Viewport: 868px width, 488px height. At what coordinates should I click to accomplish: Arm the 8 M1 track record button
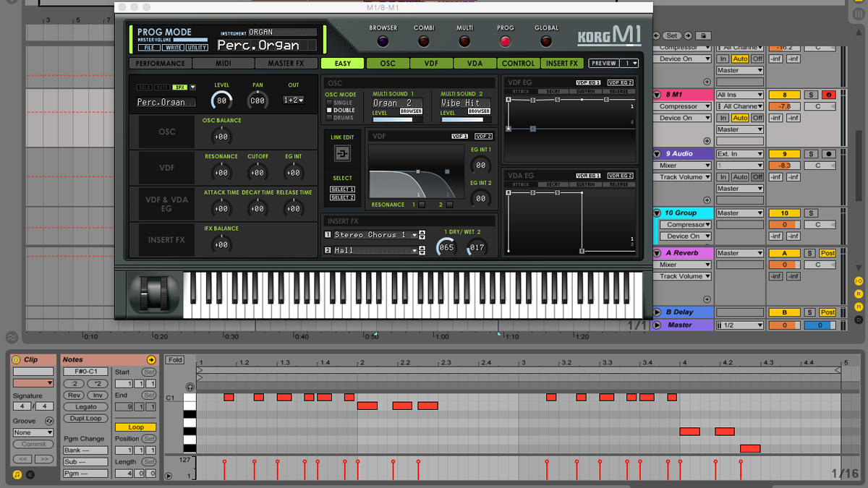[x=828, y=95]
